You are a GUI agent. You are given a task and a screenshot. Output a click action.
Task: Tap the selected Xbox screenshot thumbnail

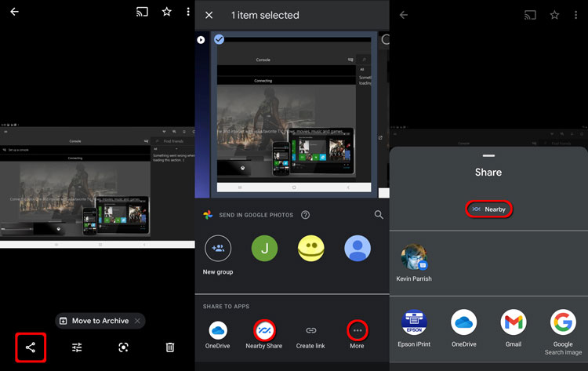pos(294,115)
